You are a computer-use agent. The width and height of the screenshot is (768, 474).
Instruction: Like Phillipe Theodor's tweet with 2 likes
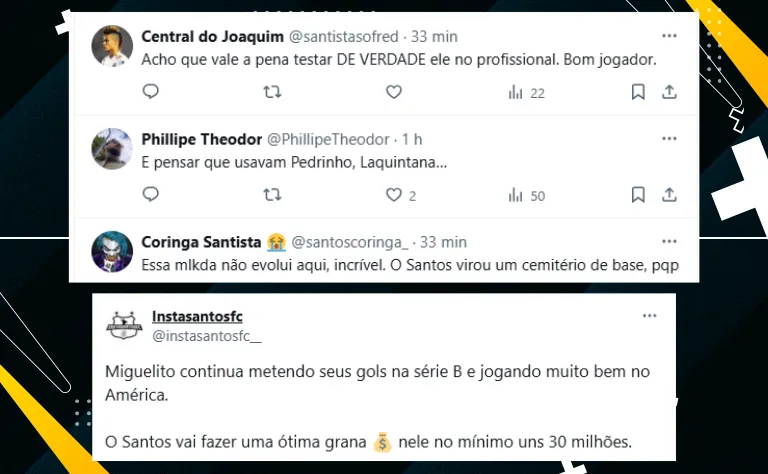point(394,195)
